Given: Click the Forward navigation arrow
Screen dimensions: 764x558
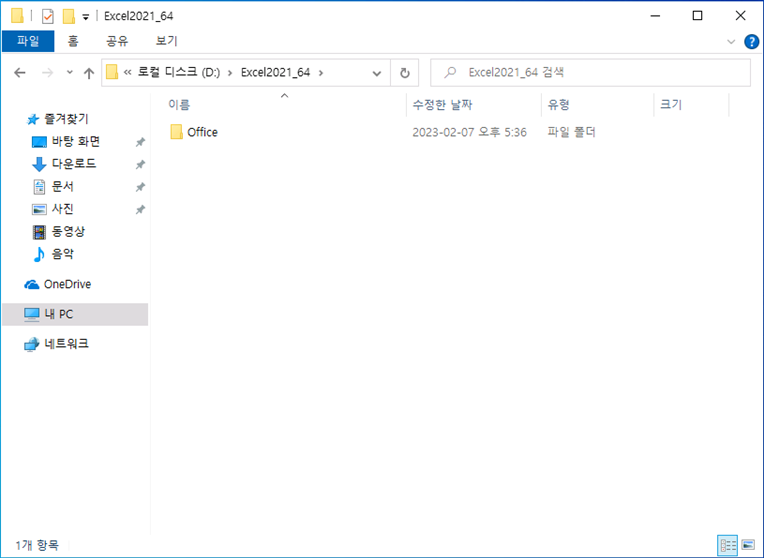Looking at the screenshot, I should 47,73.
